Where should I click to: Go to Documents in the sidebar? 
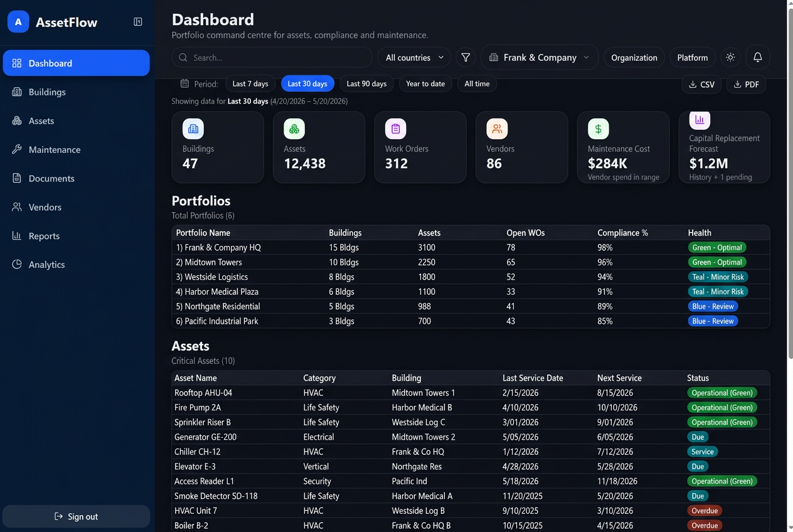77,178
